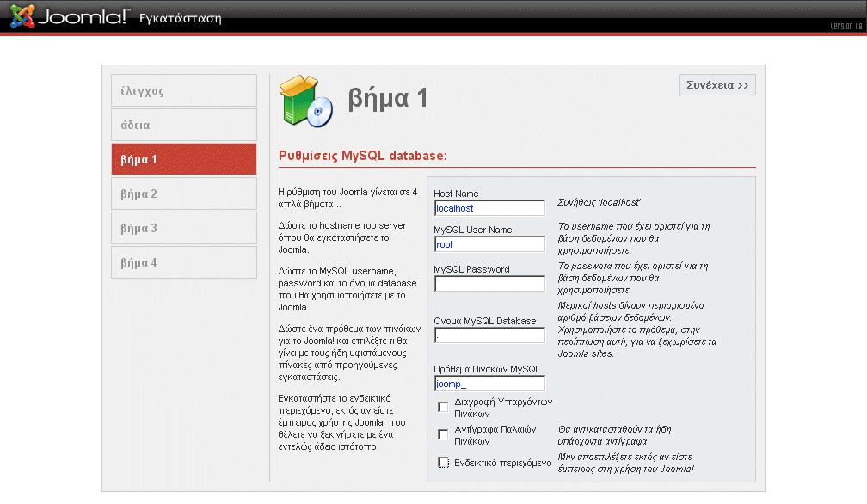This screenshot has height=504, width=867.
Task: Click the Host Name label
Action: (456, 194)
